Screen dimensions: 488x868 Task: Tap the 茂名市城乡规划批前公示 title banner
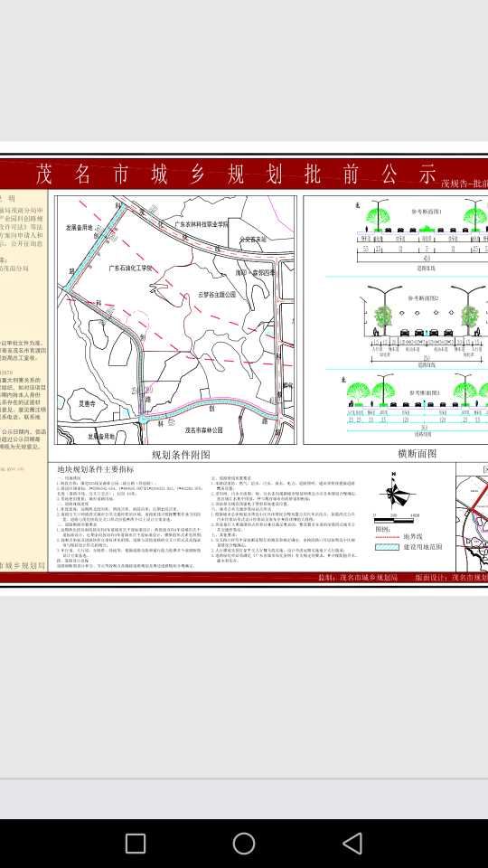point(236,174)
